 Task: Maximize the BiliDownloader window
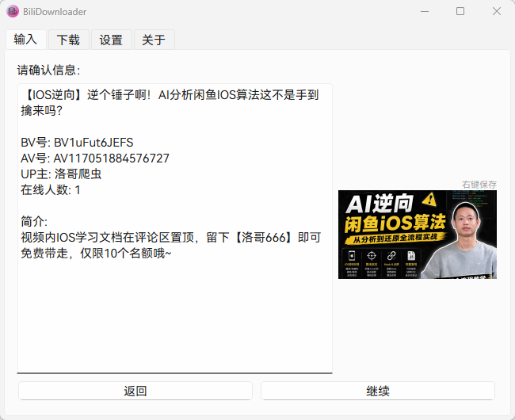coord(460,12)
